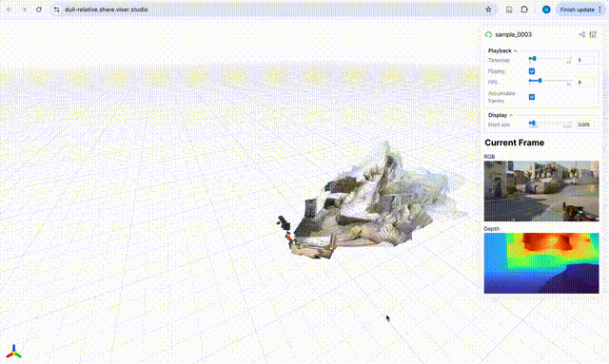
Task: Click the Timestep slider track
Action: point(550,59)
